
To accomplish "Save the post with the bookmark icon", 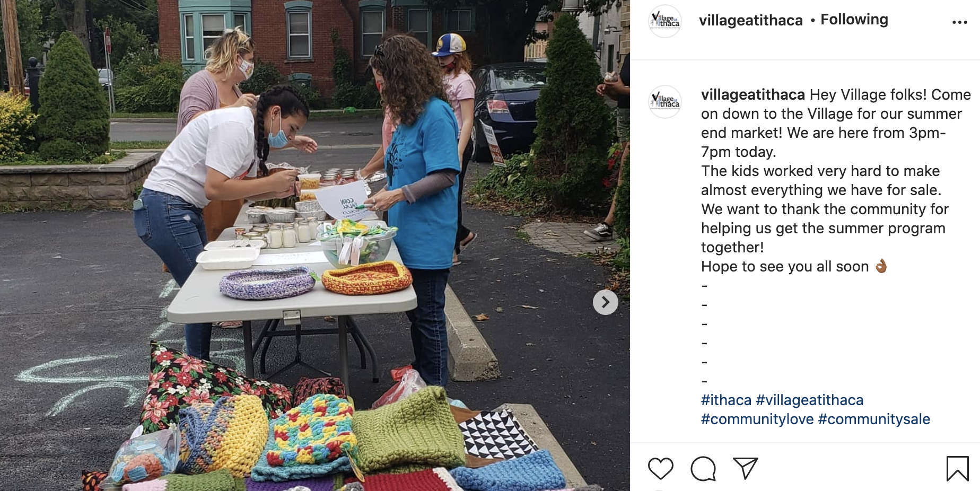I will (957, 469).
